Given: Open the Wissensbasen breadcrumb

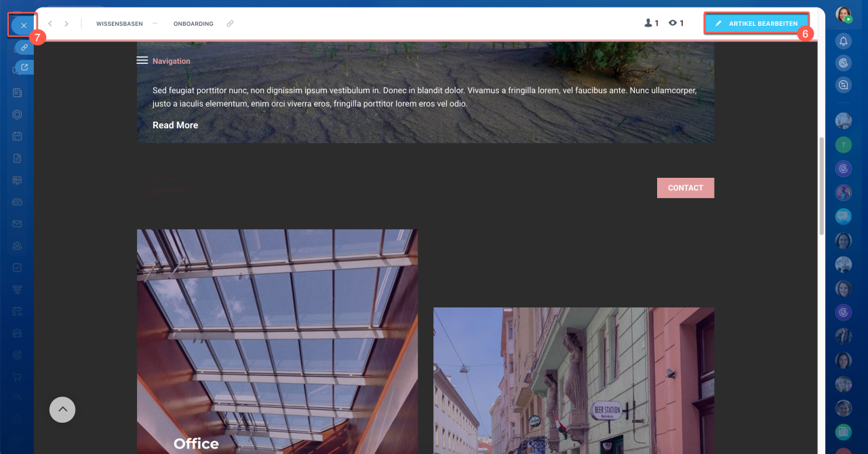Looking at the screenshot, I should pyautogui.click(x=119, y=24).
